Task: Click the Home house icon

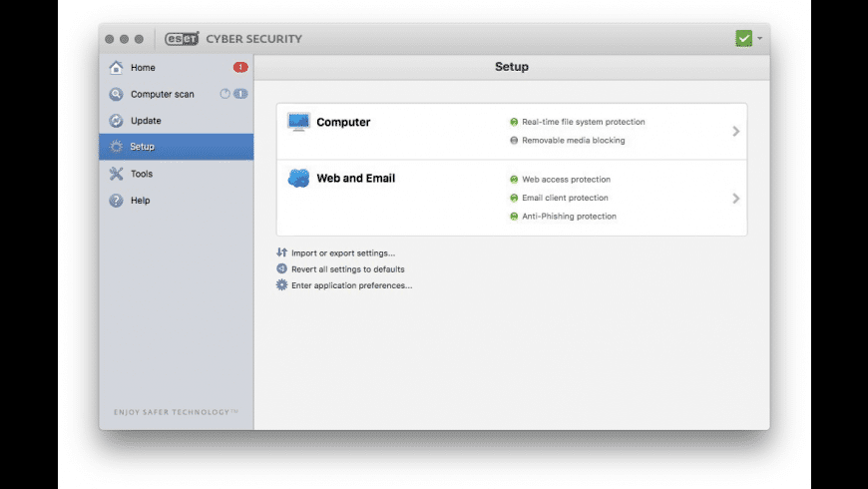Action: tap(116, 68)
